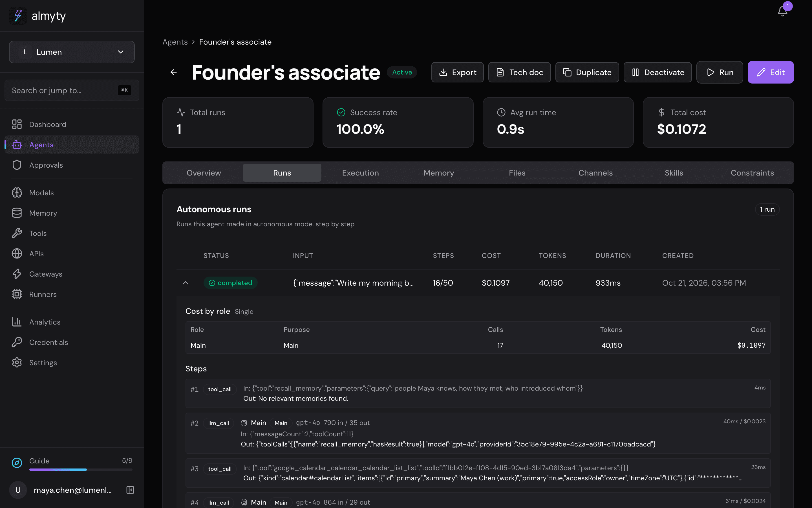This screenshot has height=508, width=812.
Task: Select step #1 tool_call row
Action: 478,393
